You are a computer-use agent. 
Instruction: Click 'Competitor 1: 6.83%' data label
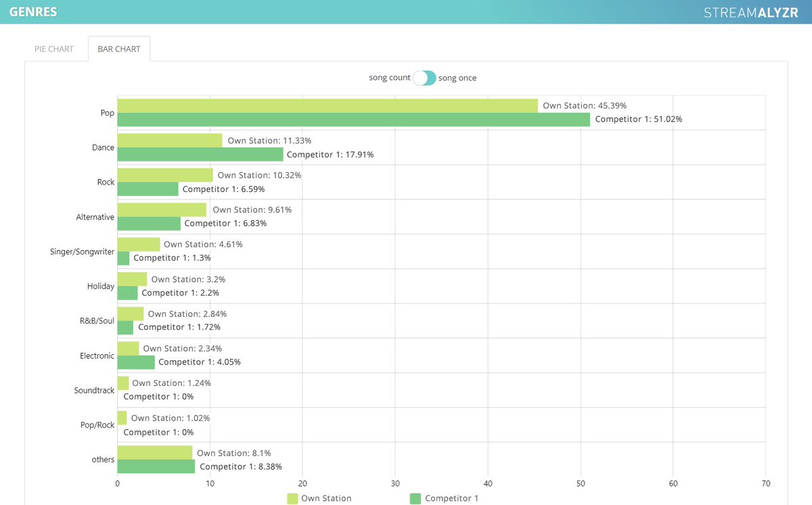pyautogui.click(x=226, y=224)
